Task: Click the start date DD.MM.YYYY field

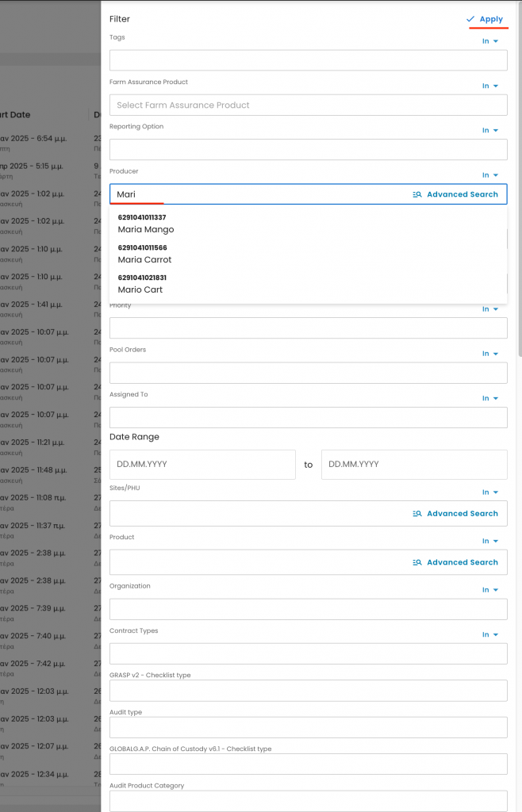Action: 202,465
